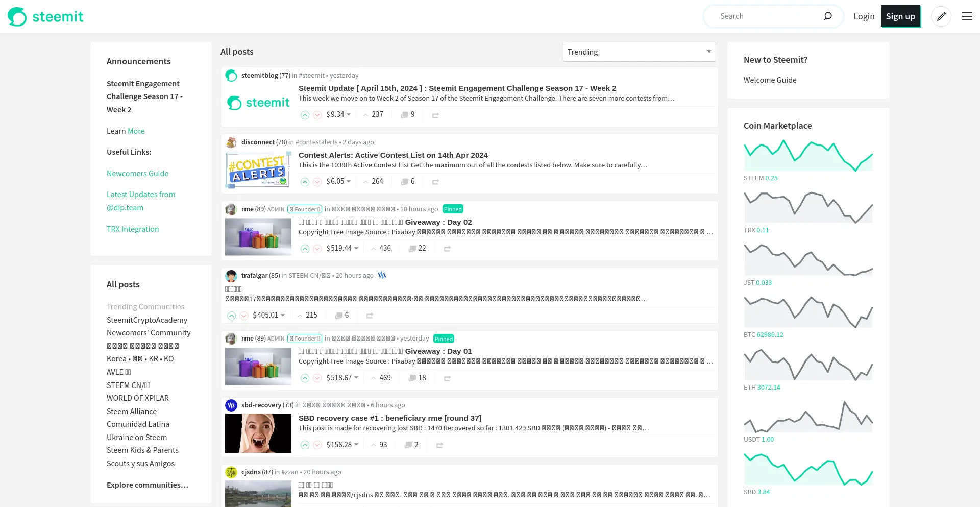The height and width of the screenshot is (507, 980).
Task: Downvote the Contest Alerts post
Action: tap(317, 182)
